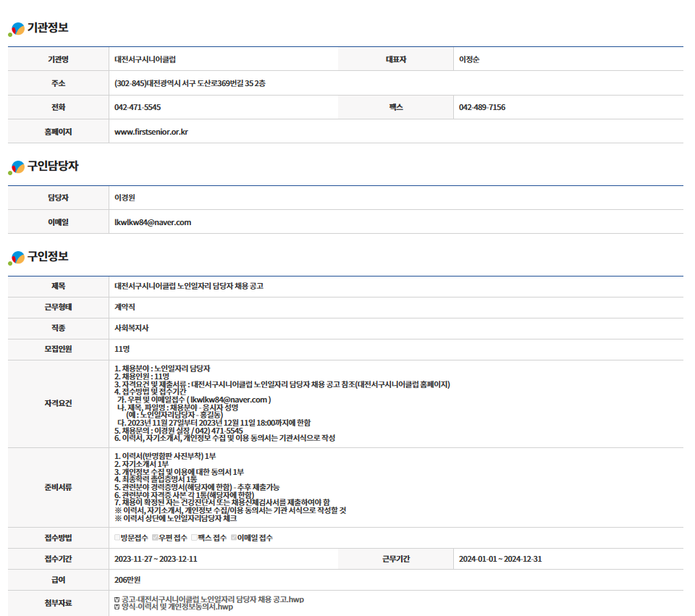Viewport: 695px width, 616px height.
Task: Open the www.firstsenior.or.kr homepage link
Action: coord(151,132)
